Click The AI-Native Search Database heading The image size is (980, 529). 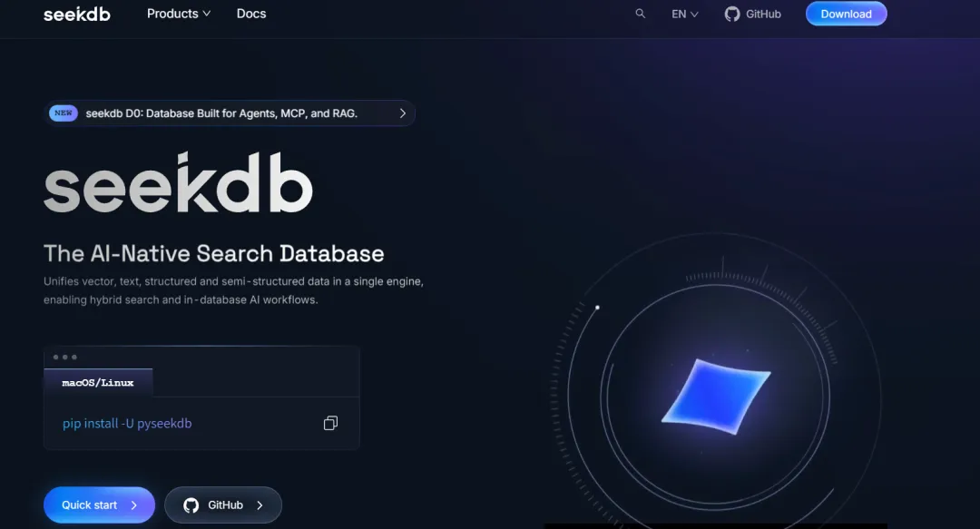[214, 253]
